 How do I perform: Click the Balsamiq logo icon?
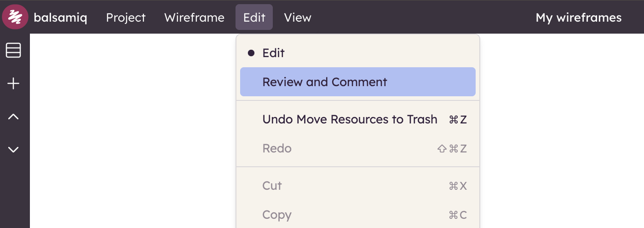[x=15, y=18]
